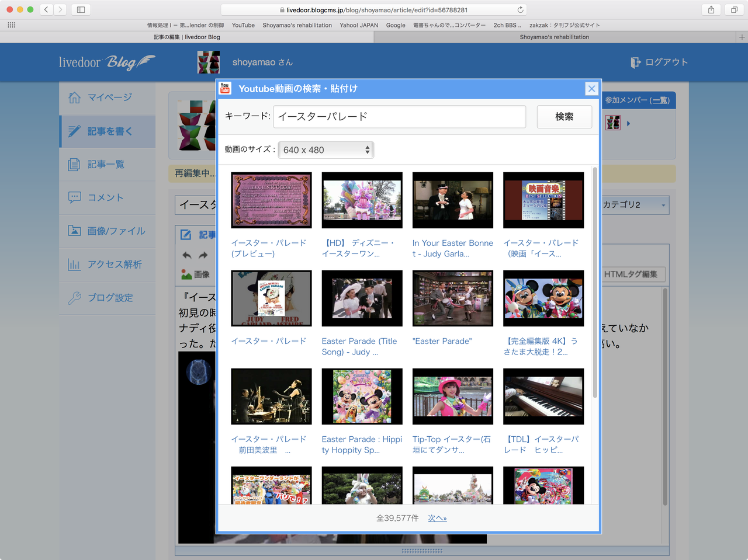Select the 【HD】ディズニー・イースターワン thumbnail
The height and width of the screenshot is (560, 748).
click(362, 200)
